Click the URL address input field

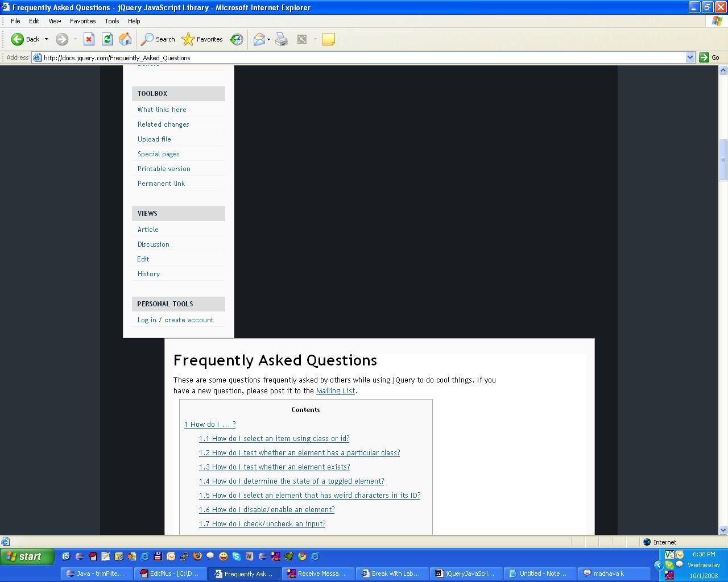(x=358, y=57)
